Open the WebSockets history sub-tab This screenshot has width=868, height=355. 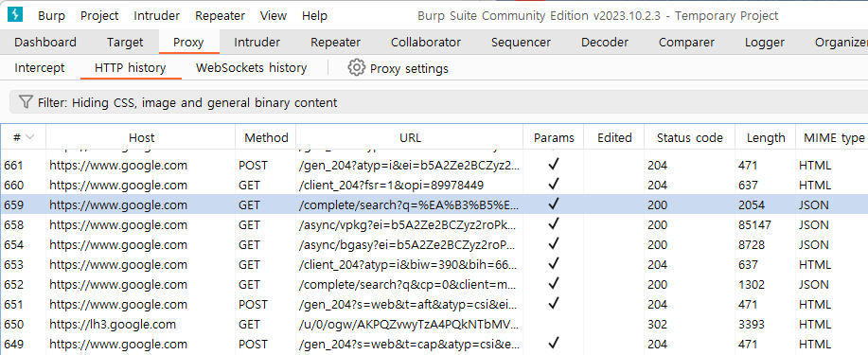(x=252, y=68)
